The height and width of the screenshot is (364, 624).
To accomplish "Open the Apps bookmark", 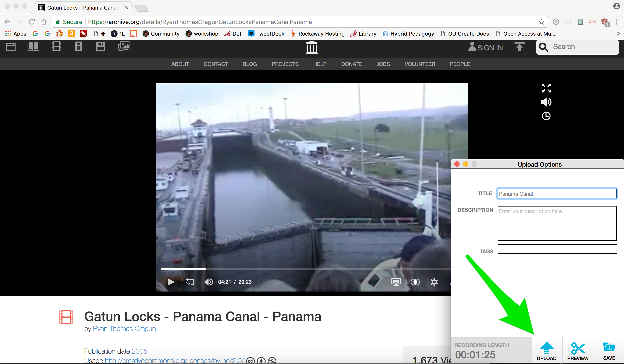I will pos(16,34).
